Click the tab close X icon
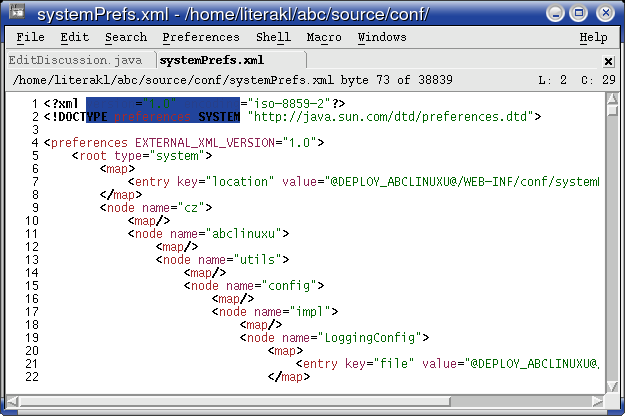The height and width of the screenshot is (416, 625). pyautogui.click(x=609, y=61)
